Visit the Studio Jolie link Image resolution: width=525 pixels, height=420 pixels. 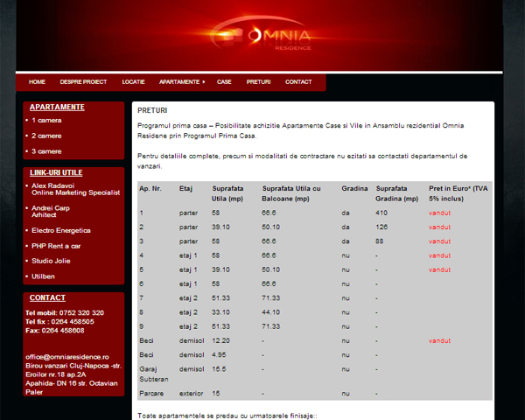[x=51, y=261]
